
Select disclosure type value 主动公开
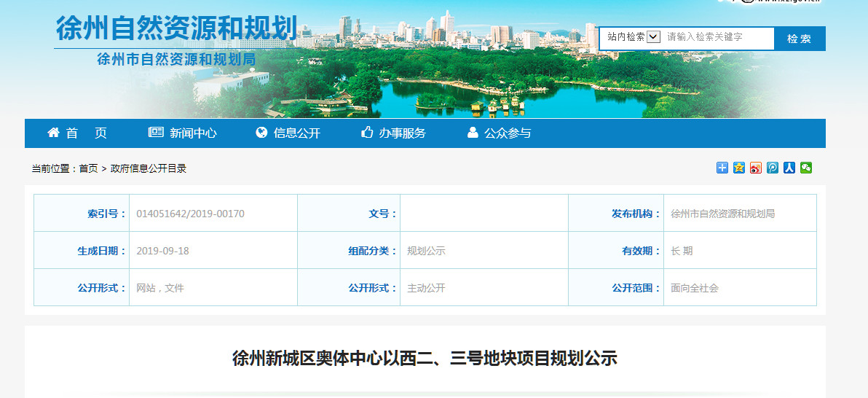click(x=426, y=288)
